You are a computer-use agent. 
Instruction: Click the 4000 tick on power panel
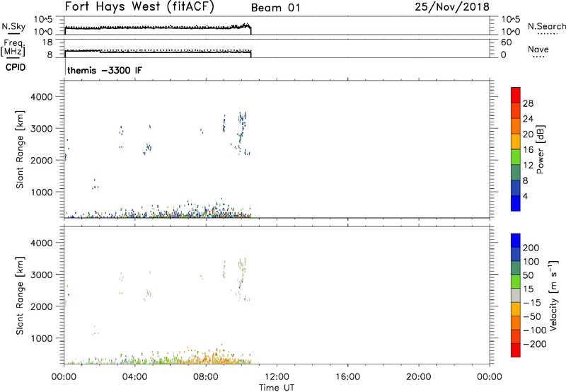tap(41, 97)
